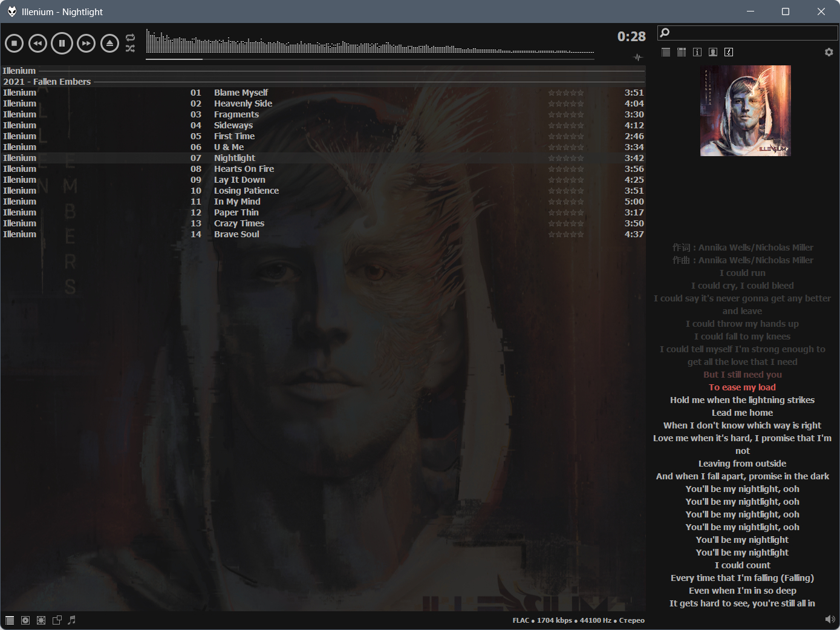The image size is (840, 630).
Task: Rate Brave Soul using its star rating
Action: (566, 234)
